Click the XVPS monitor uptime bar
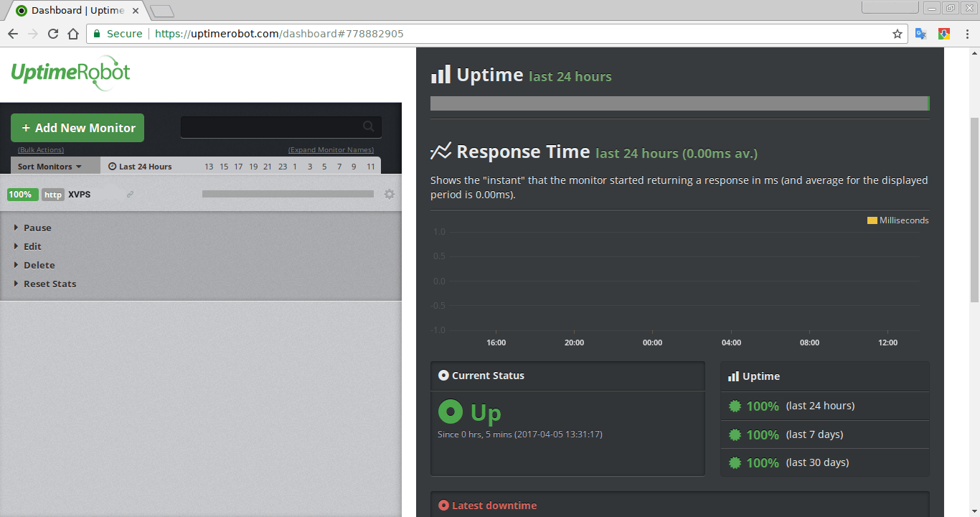Viewport: 980px width, 517px height. (288, 194)
